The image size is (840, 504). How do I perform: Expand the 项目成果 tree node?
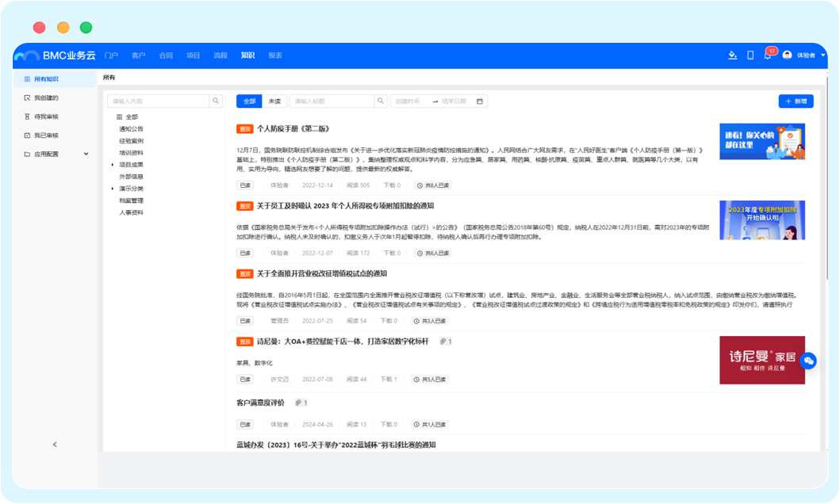pos(113,165)
